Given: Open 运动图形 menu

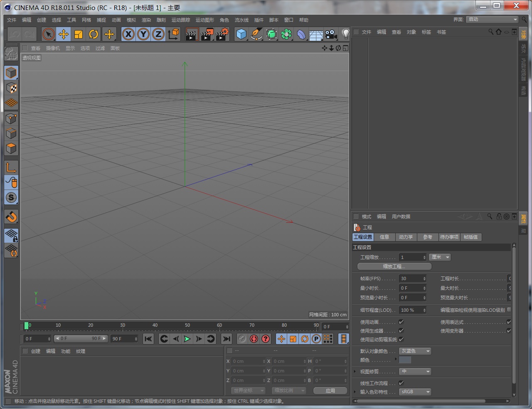Looking at the screenshot, I should click(205, 20).
